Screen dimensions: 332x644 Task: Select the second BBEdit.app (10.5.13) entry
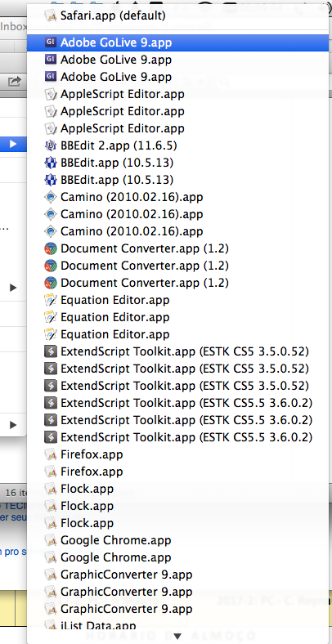[178, 181]
